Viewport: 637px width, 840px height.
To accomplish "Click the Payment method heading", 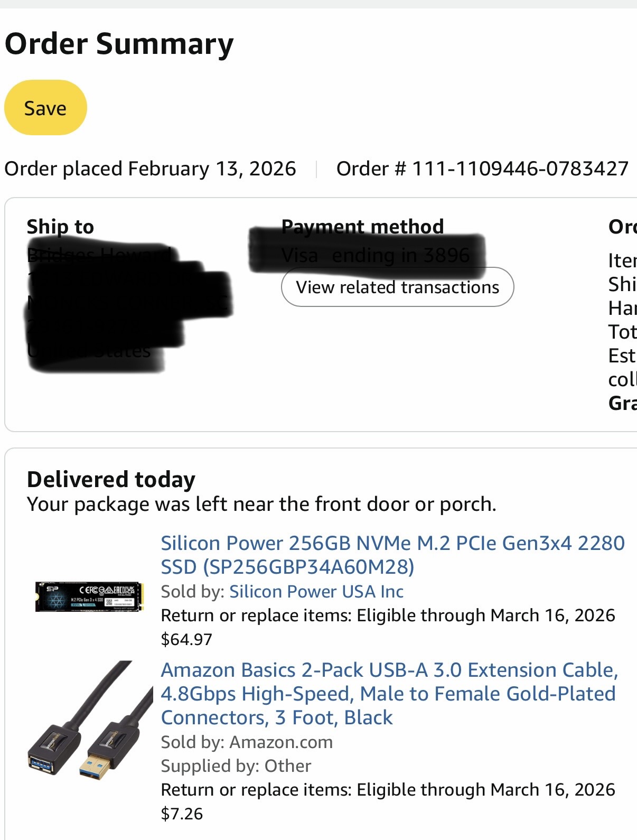I will (362, 227).
